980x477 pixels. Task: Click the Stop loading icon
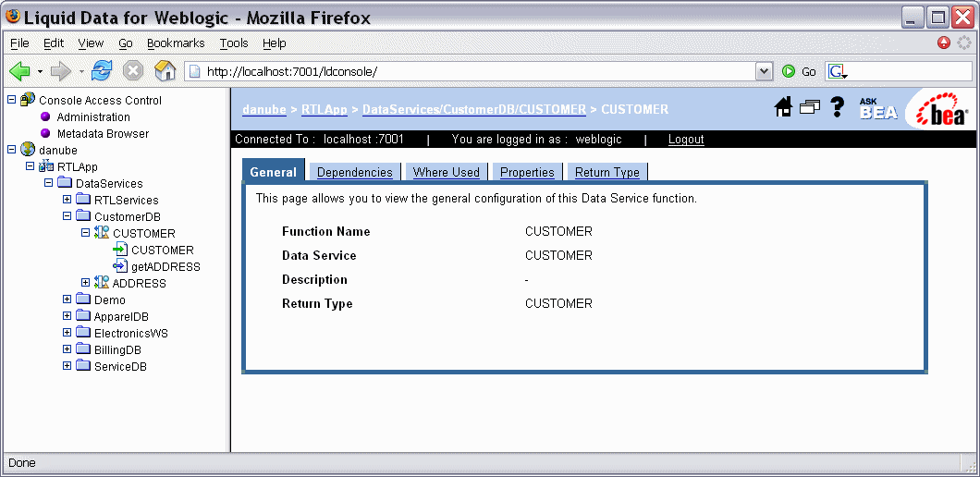tap(132, 71)
